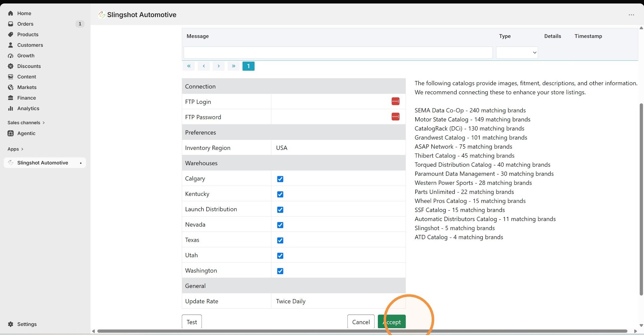
Task: Toggle the Texas warehouse checkbox
Action: [x=280, y=240]
